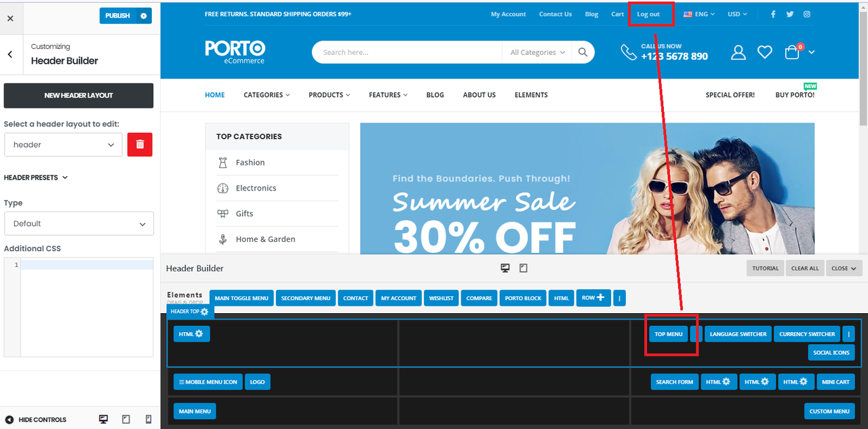Go back with the left arrow icon

click(10, 54)
